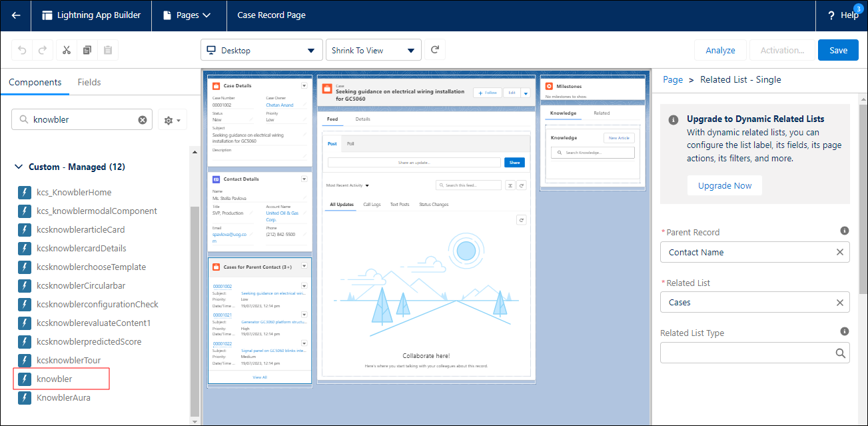
Task: Open the component list gear settings
Action: click(x=172, y=120)
